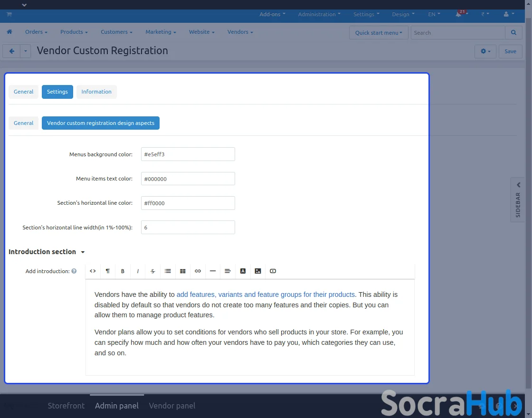Viewport: 532px width, 418px height.
Task: Switch to Admin panel in bottom bar
Action: tap(117, 406)
